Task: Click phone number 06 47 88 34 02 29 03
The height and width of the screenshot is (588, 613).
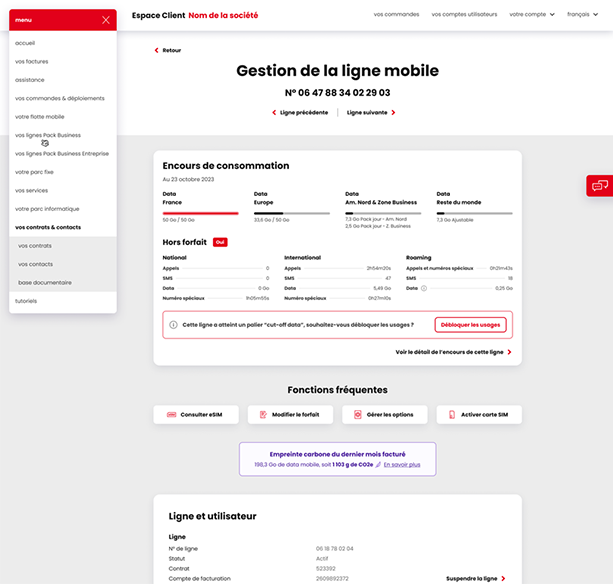Action: point(337,93)
